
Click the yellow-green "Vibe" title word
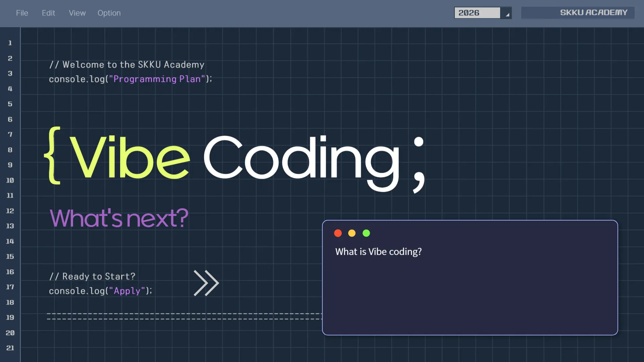[130, 157]
